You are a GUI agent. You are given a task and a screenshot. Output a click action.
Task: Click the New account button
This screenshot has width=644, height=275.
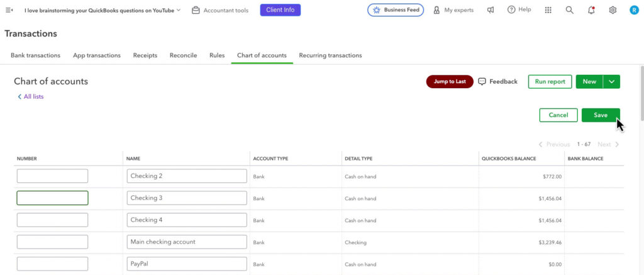pos(589,81)
